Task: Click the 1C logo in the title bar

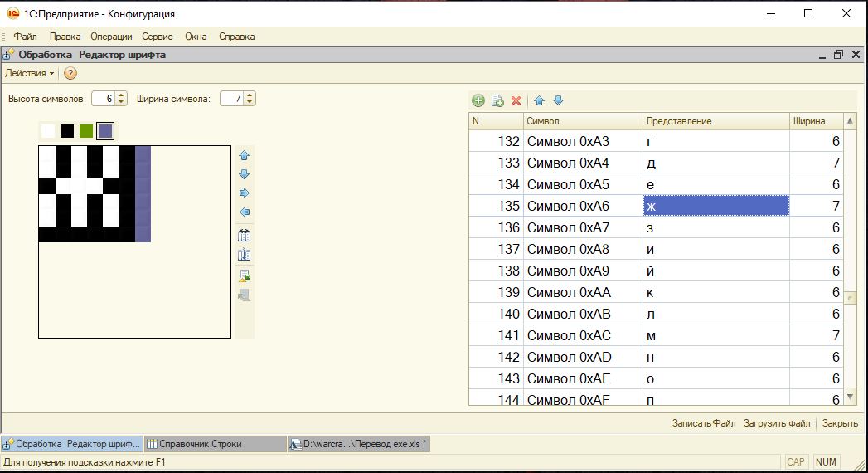Action: 12,14
